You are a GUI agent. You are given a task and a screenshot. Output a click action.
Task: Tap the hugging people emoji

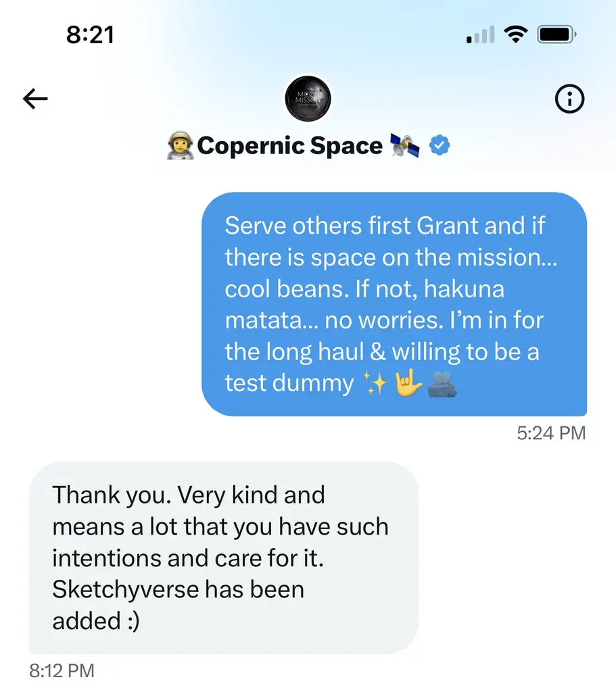tap(442, 384)
